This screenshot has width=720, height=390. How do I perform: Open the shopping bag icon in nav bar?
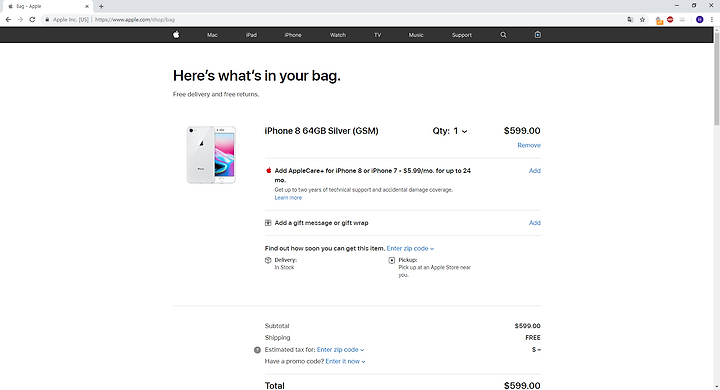pyautogui.click(x=538, y=34)
